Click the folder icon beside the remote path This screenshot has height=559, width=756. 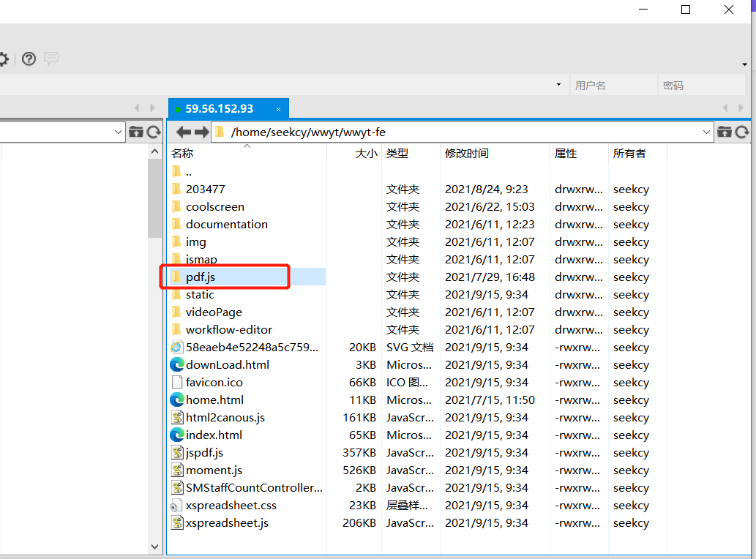220,132
